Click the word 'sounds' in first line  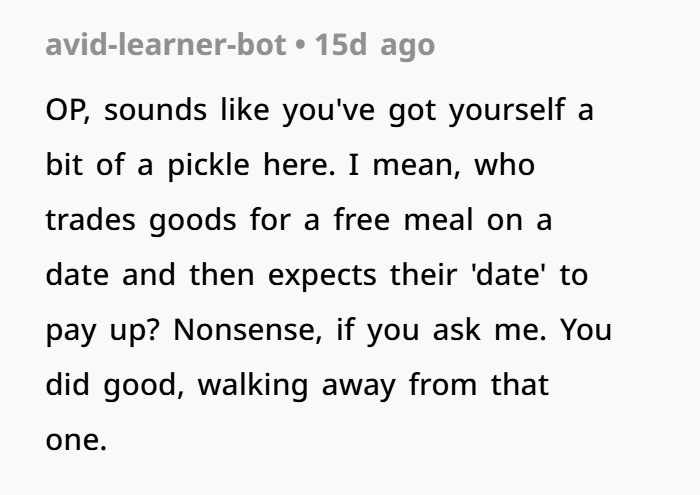155,111
